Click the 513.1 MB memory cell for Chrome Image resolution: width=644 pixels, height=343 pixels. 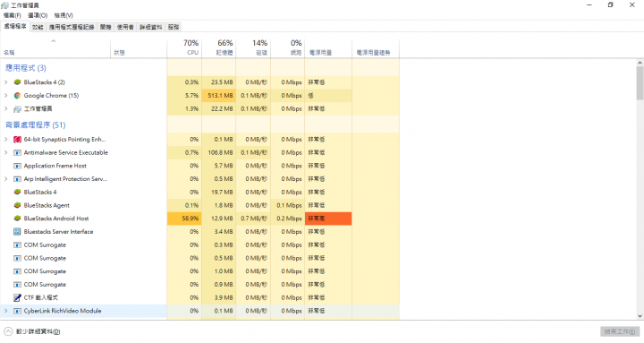pos(219,96)
